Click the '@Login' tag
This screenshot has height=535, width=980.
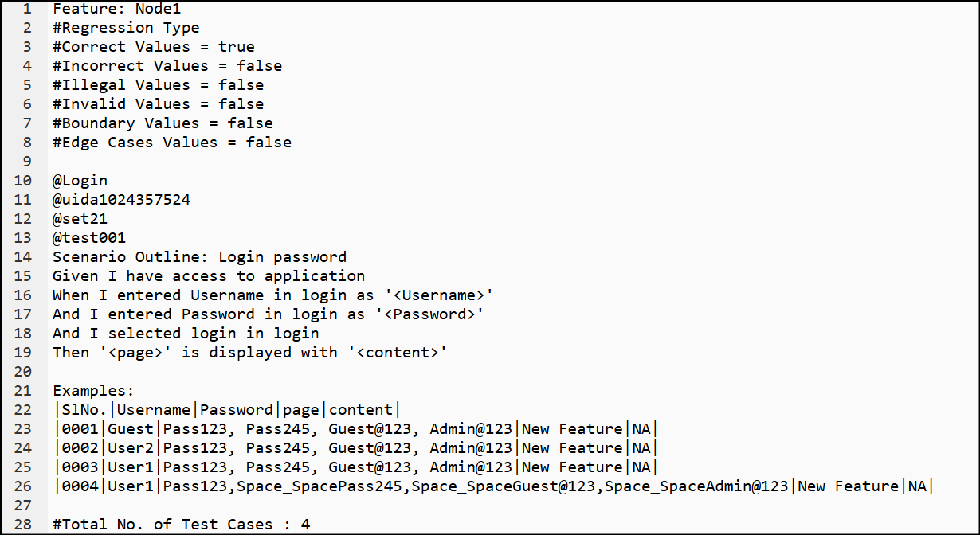(80, 181)
